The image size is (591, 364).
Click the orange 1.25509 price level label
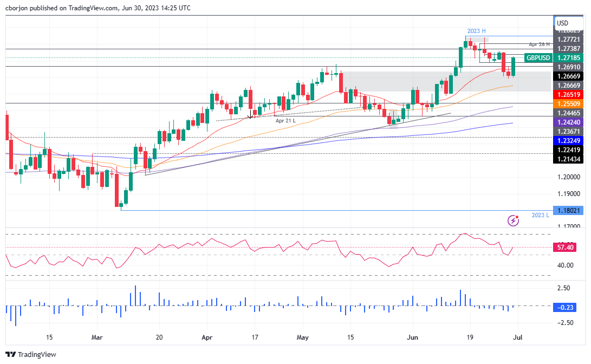[569, 103]
